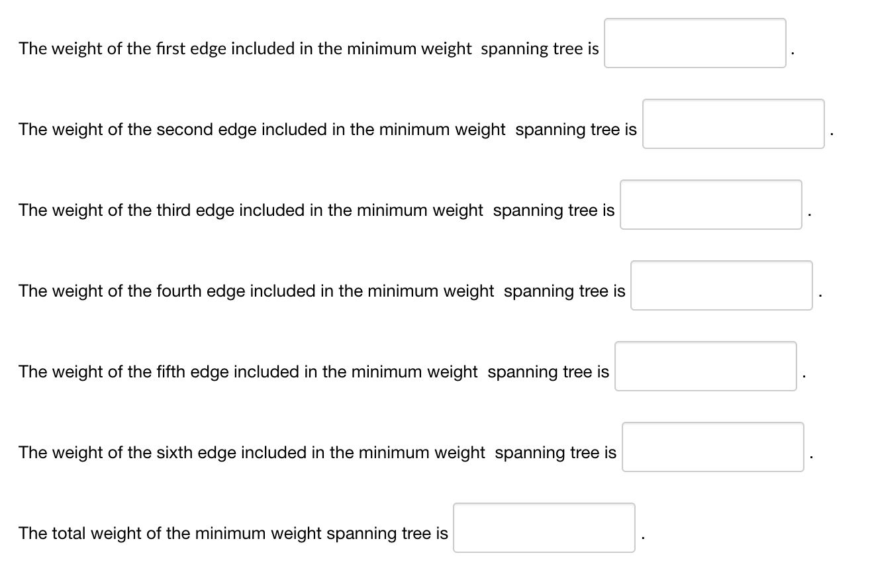
Task: Click the sixth edge weight input field
Action: 712,448
